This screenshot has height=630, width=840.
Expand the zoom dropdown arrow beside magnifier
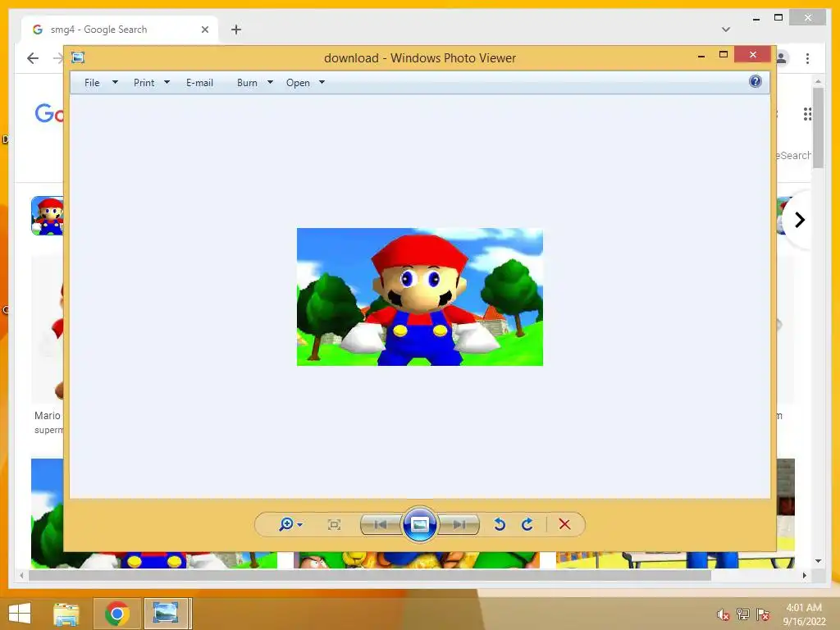pos(300,525)
